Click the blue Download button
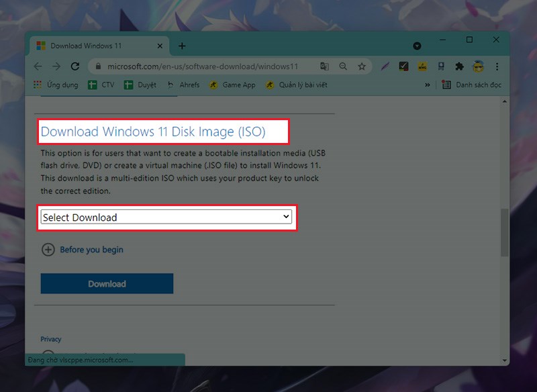 point(107,284)
